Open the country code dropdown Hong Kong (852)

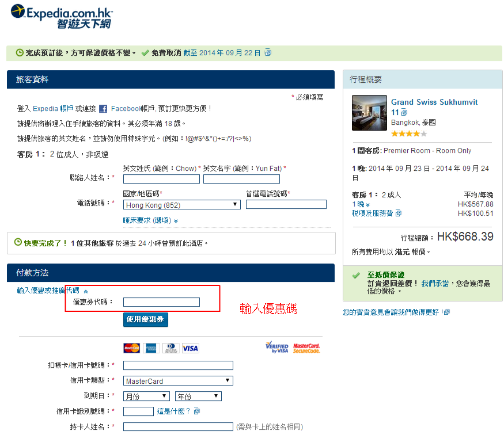point(182,205)
